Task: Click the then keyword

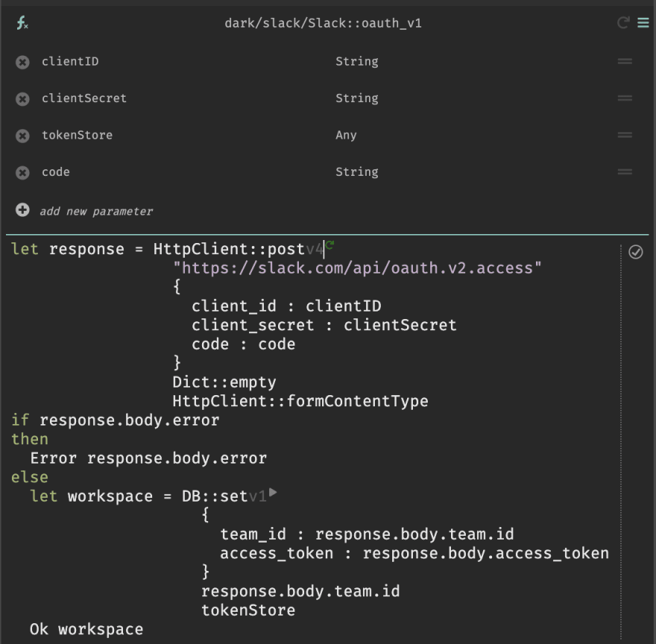Action: click(x=29, y=439)
